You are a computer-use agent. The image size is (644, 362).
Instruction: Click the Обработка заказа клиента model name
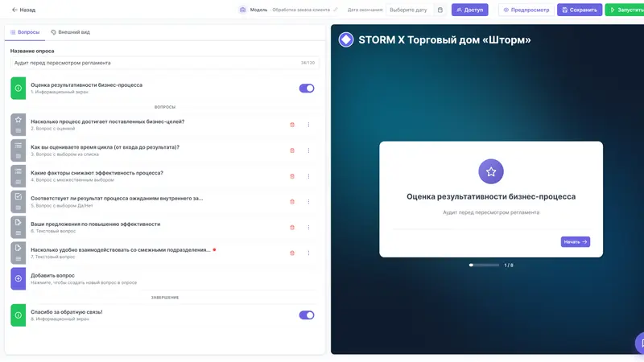(x=301, y=10)
